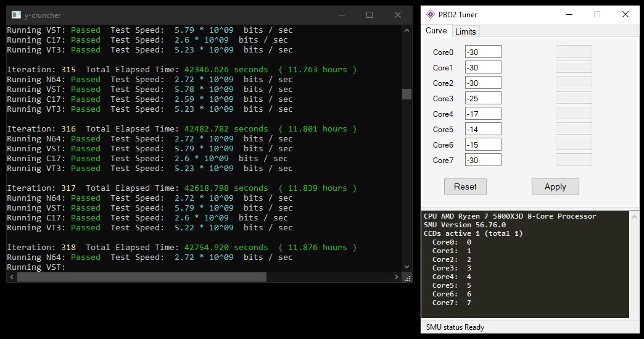The width and height of the screenshot is (644, 339).
Task: Minimize the PBO2 Tuner window
Action: [x=569, y=14]
